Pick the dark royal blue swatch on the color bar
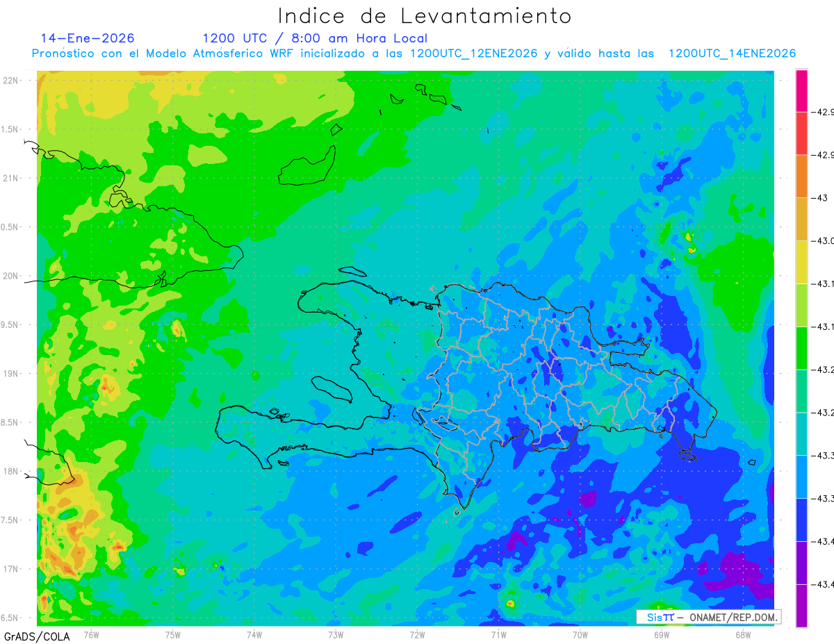The image size is (834, 644). coord(801,520)
